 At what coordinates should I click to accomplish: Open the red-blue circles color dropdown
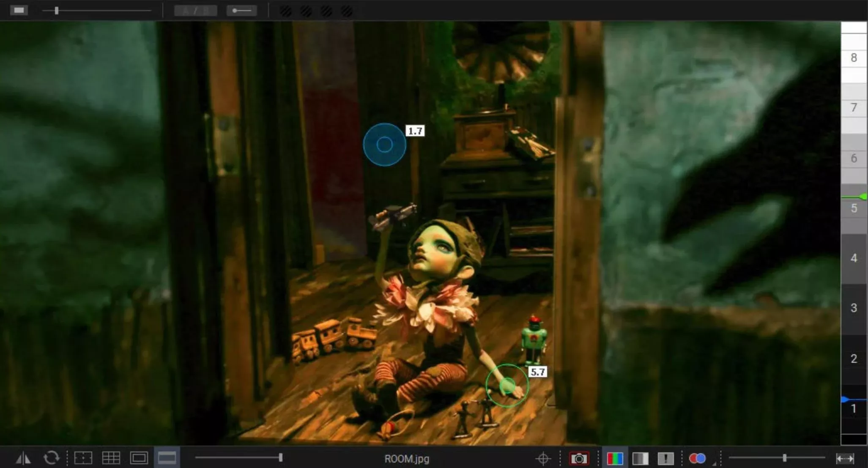pyautogui.click(x=698, y=458)
